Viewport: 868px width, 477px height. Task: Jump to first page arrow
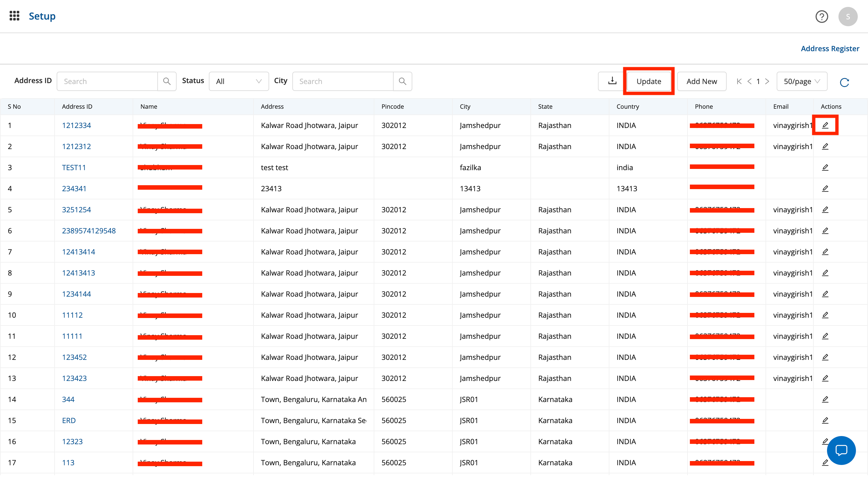(x=739, y=81)
